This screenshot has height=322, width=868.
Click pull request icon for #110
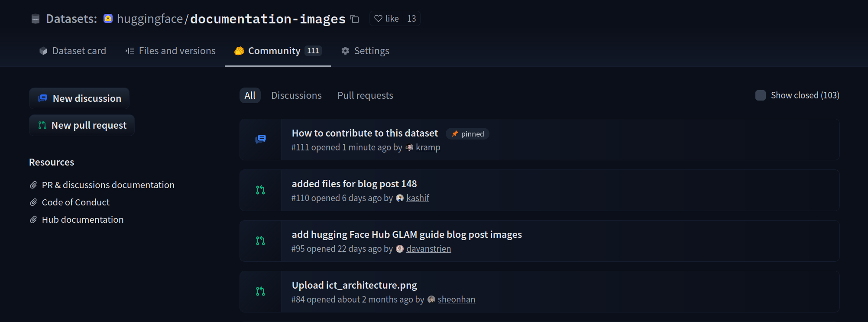pyautogui.click(x=260, y=190)
